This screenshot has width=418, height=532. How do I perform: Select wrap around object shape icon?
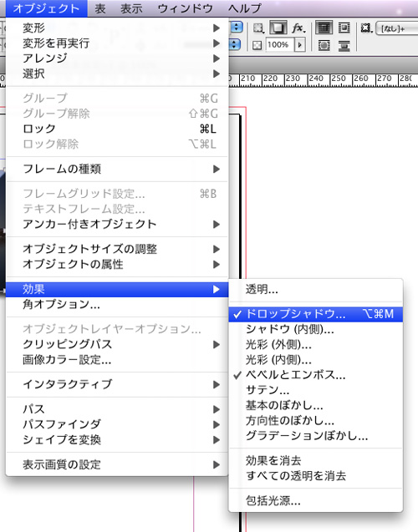click(324, 45)
